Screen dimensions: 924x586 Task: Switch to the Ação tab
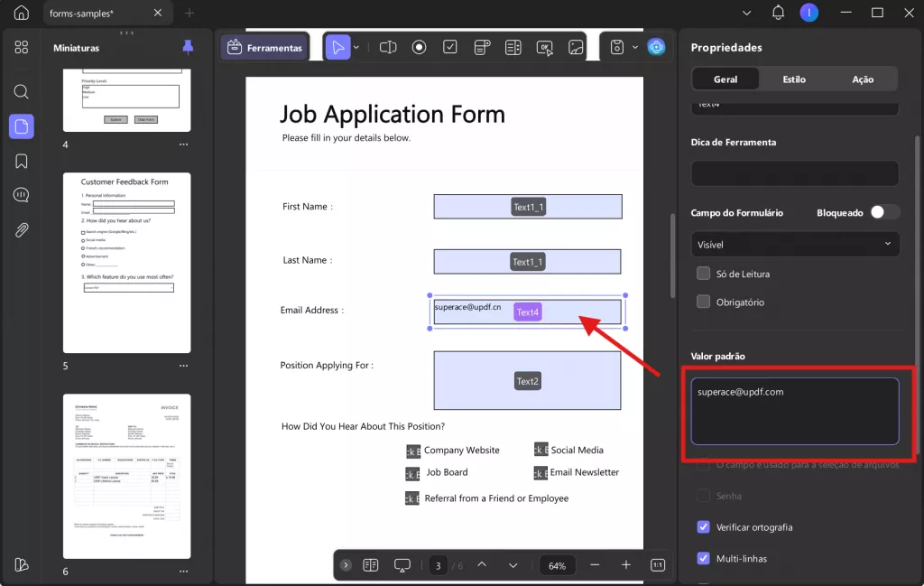[863, 79]
